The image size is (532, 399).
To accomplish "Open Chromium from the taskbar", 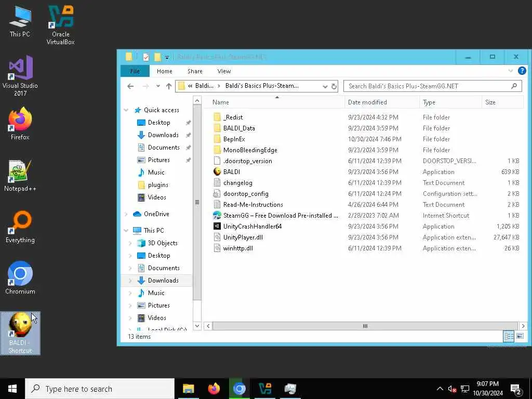I will [239, 389].
